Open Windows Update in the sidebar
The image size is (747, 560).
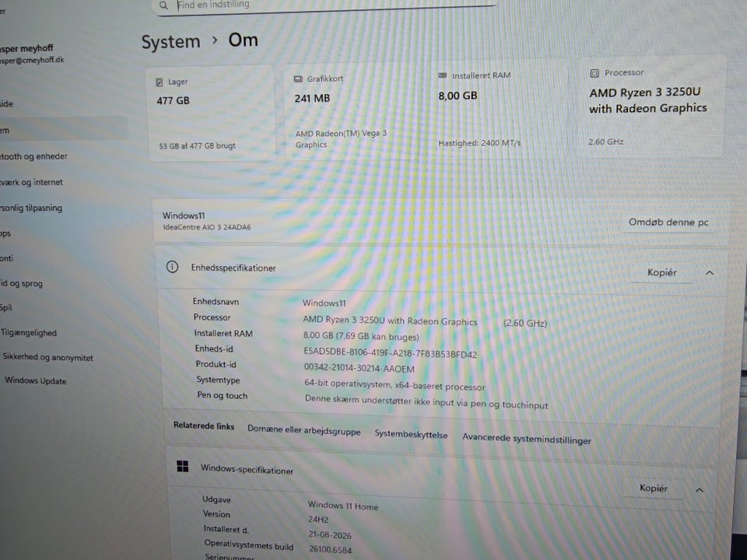35,380
